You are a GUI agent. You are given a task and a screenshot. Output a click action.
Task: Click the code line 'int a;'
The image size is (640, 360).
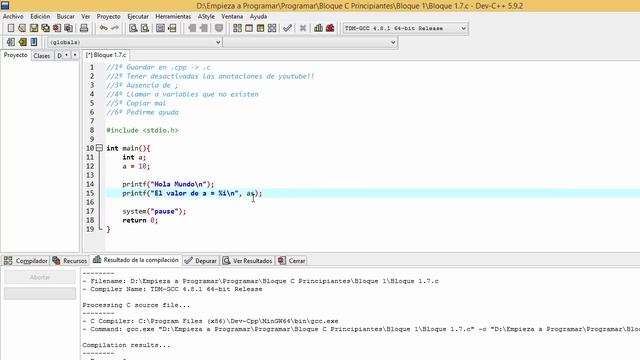point(134,157)
